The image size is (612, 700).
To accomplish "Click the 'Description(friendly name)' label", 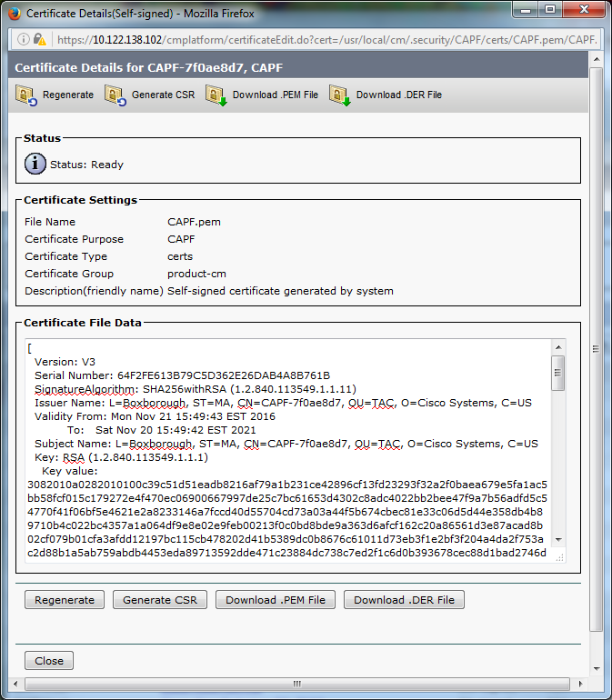I will pyautogui.click(x=94, y=291).
